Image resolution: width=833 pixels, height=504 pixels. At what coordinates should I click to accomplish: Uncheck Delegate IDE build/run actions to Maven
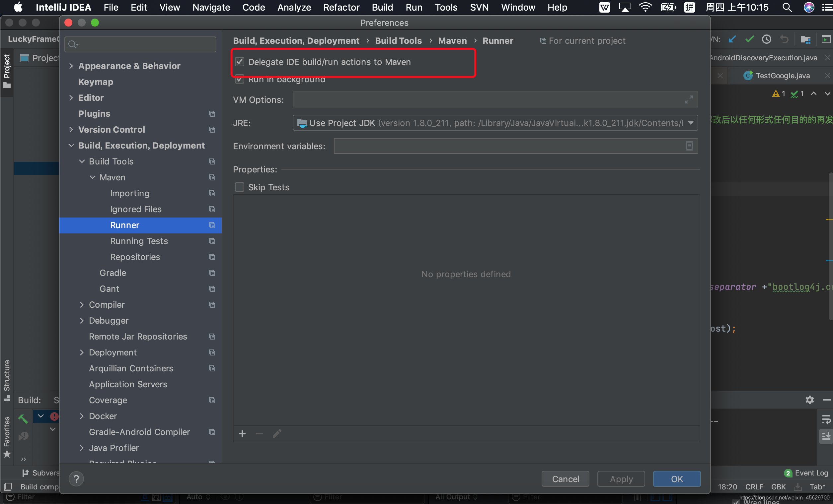[x=239, y=62]
